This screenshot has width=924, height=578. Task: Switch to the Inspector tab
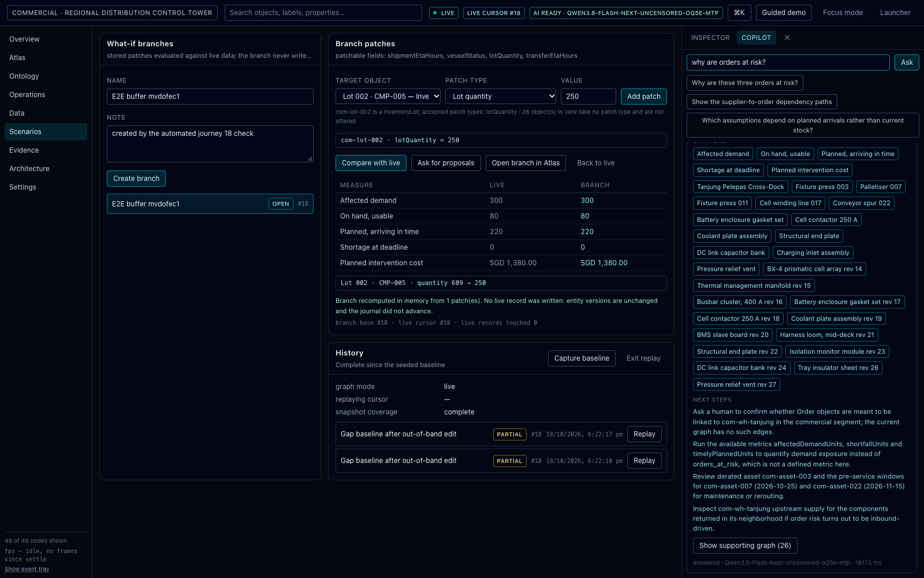710,38
